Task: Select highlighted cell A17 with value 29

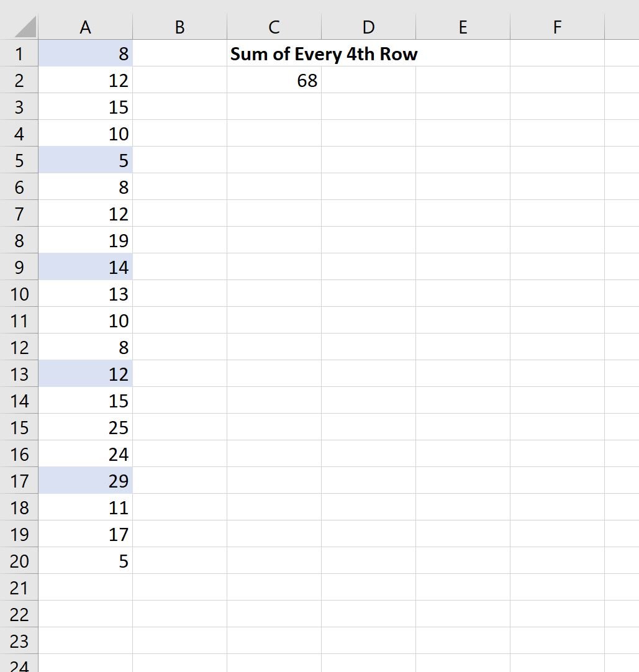Action: click(85, 481)
